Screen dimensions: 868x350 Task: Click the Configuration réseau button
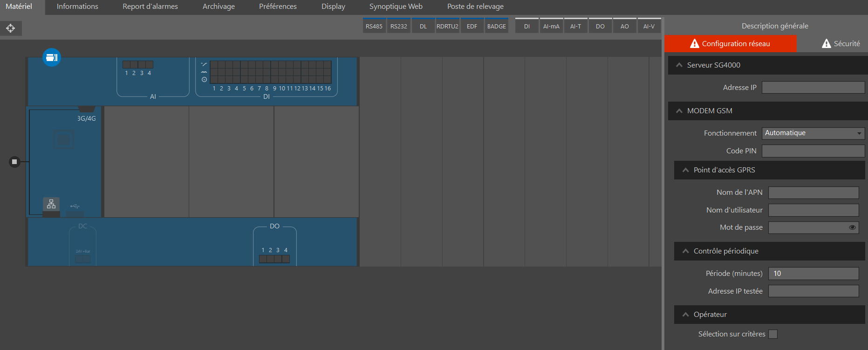pos(730,43)
